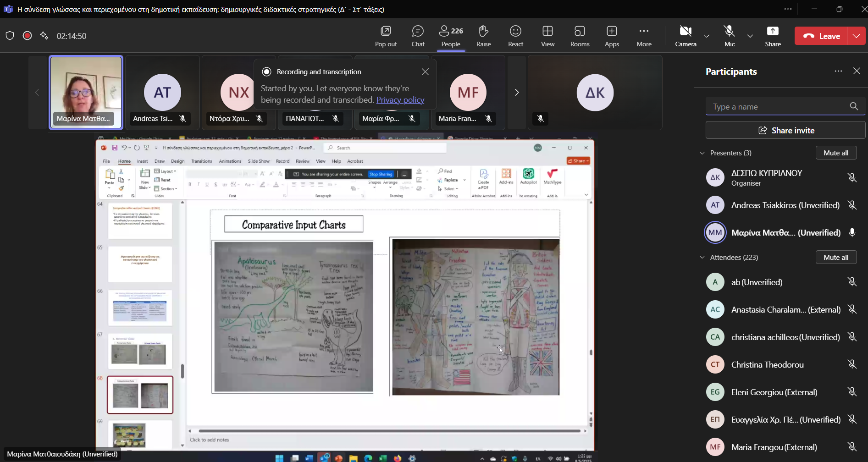
Task: Open the React emoji menu
Action: (x=515, y=36)
